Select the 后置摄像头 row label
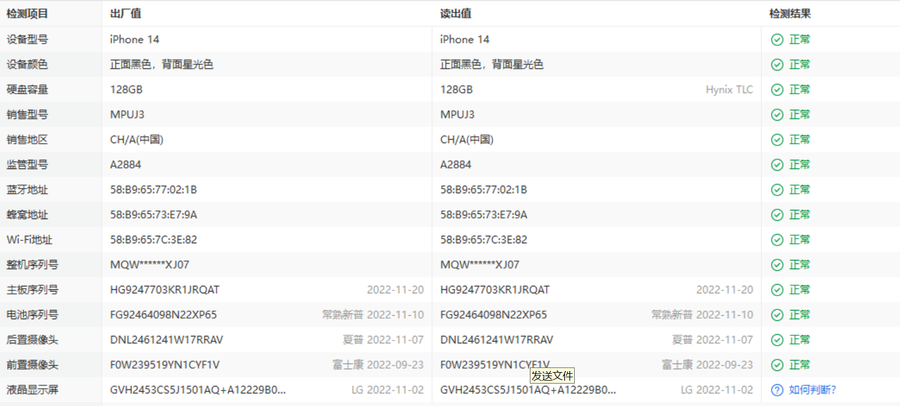Image resolution: width=900 pixels, height=406 pixels. coord(32,340)
